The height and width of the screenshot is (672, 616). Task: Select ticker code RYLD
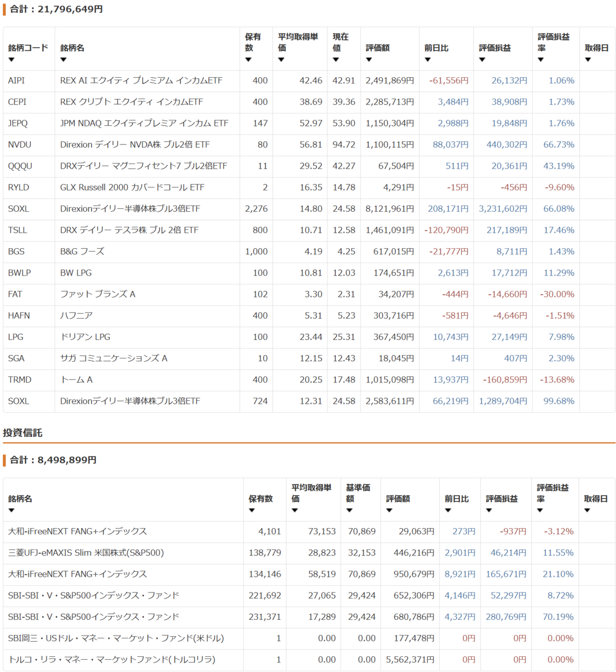18,187
